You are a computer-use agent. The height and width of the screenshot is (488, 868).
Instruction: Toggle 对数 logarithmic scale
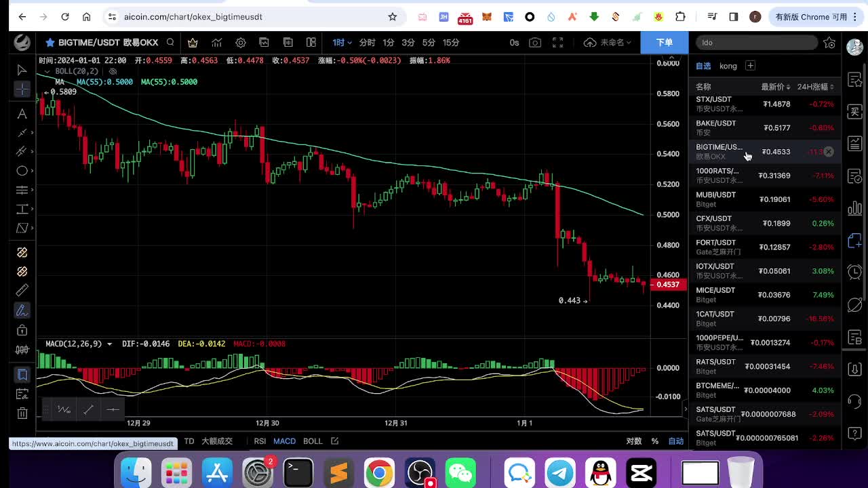634,441
